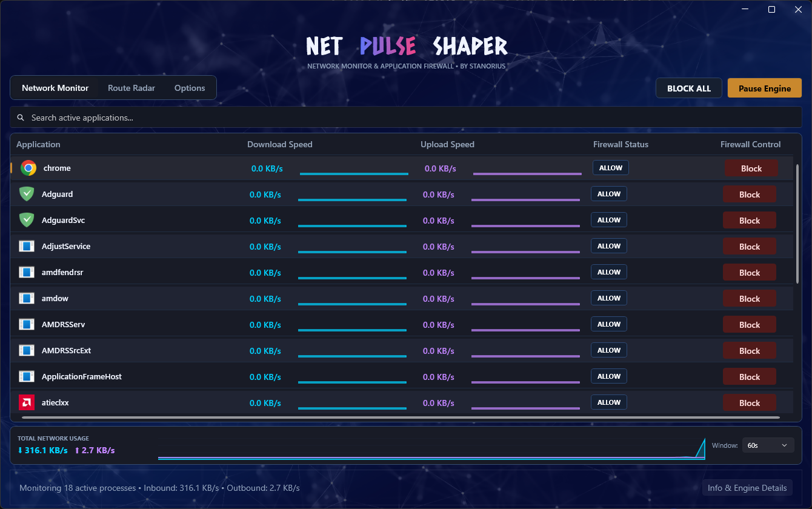Click the ApplicationFrameHost process icon

tap(26, 376)
